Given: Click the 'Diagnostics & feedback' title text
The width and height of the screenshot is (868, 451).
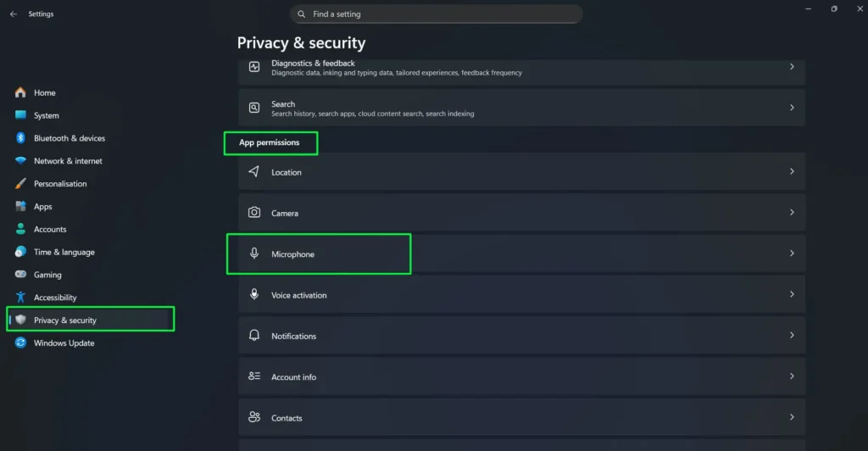Looking at the screenshot, I should click(x=313, y=63).
